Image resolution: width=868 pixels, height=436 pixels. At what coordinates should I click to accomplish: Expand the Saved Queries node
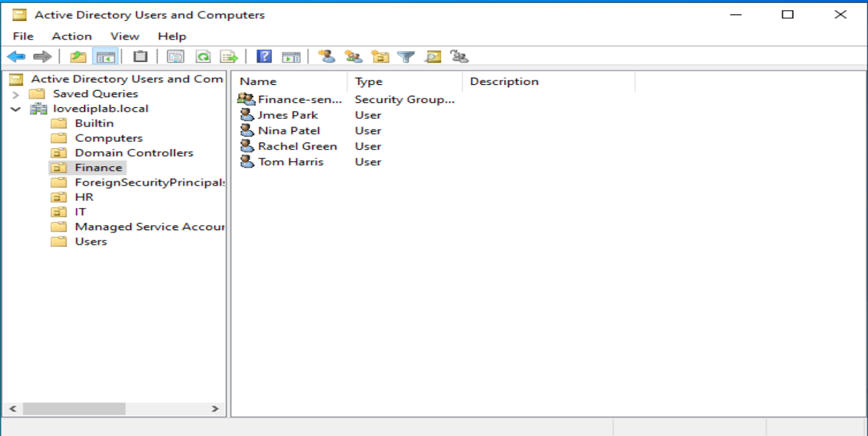click(16, 94)
